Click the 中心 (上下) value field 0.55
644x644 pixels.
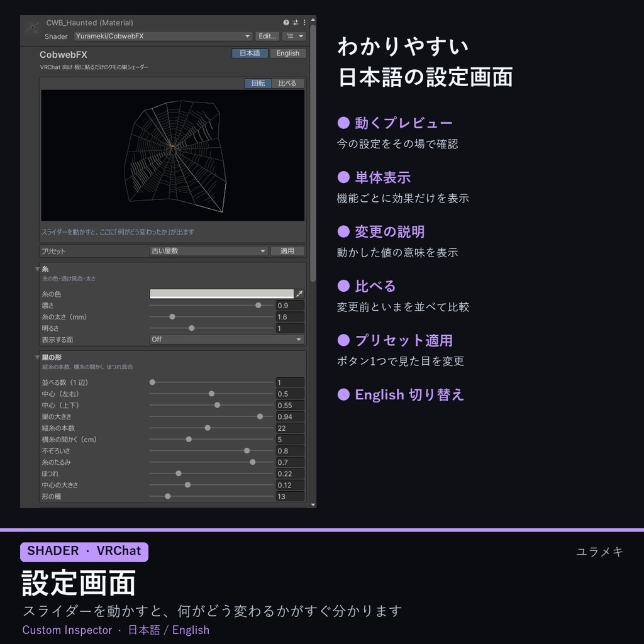[290, 406]
